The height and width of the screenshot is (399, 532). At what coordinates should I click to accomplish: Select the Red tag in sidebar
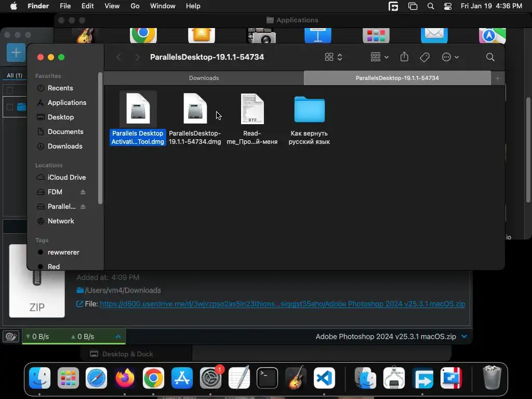pos(54,267)
